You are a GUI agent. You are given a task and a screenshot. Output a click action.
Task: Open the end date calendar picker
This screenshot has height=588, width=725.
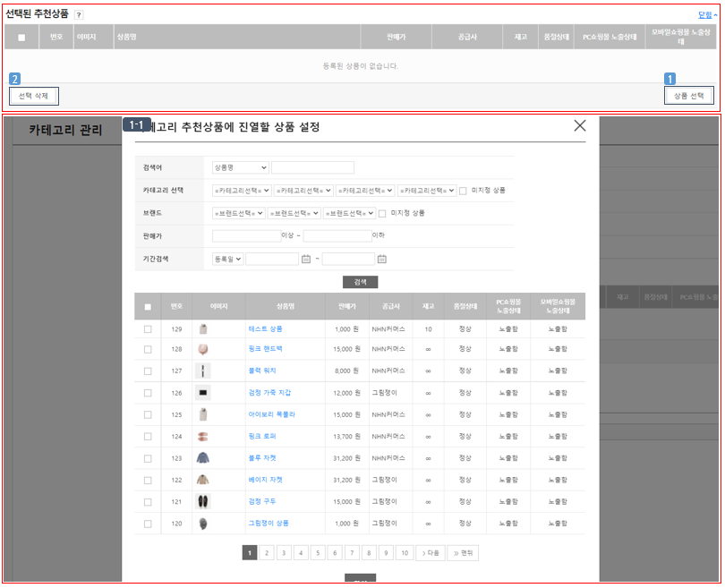381,259
